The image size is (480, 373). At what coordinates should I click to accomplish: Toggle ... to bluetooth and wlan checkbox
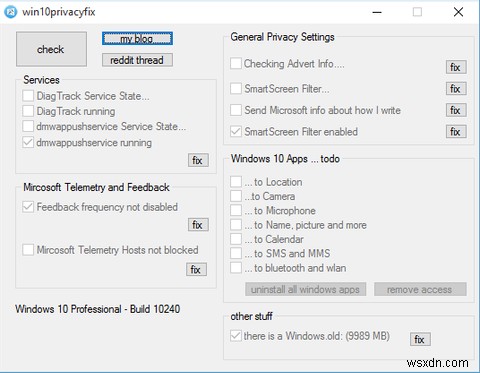point(236,268)
